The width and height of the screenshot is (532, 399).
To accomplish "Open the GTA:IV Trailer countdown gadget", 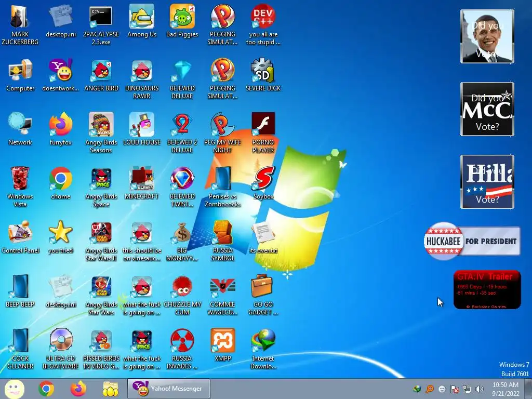I will 487,289.
